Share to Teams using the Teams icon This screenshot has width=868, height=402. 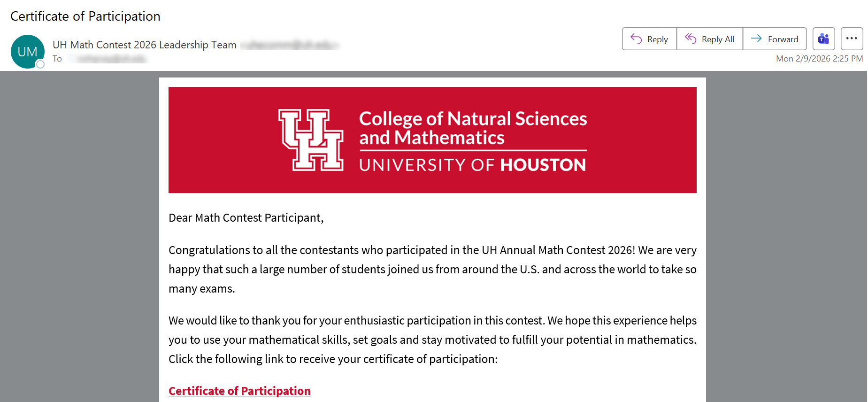[x=823, y=39]
